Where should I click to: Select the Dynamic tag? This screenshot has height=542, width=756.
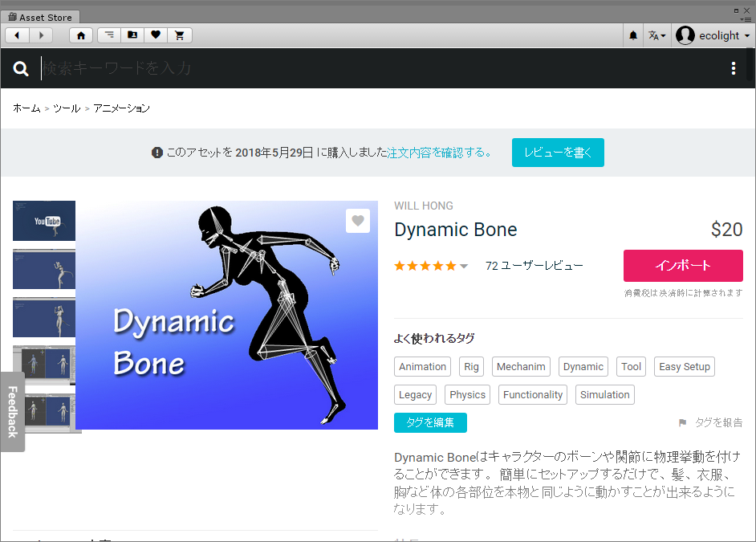[x=583, y=366]
